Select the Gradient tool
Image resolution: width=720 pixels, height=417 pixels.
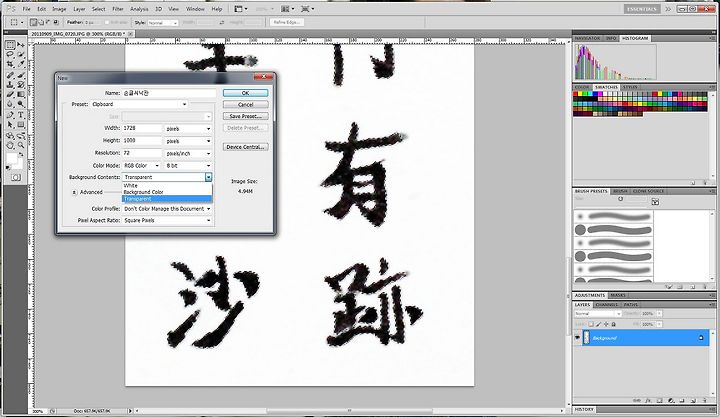[x=21, y=94]
